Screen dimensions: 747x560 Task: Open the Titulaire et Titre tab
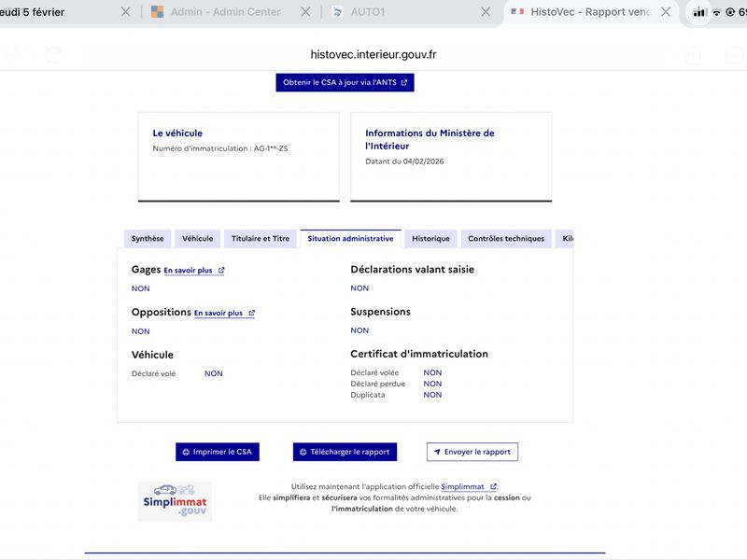(x=261, y=239)
